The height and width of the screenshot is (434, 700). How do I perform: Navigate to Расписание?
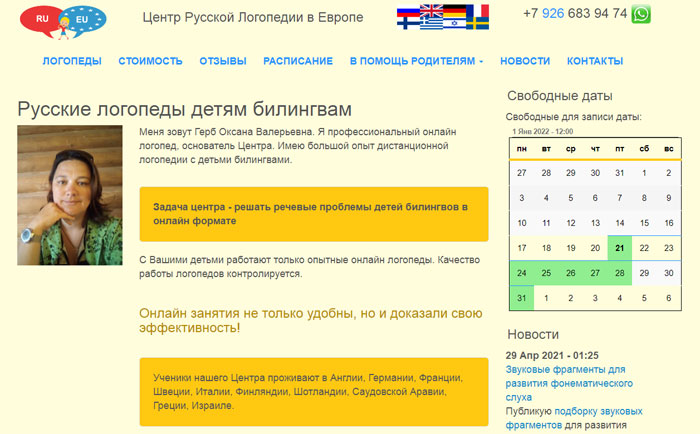point(298,61)
